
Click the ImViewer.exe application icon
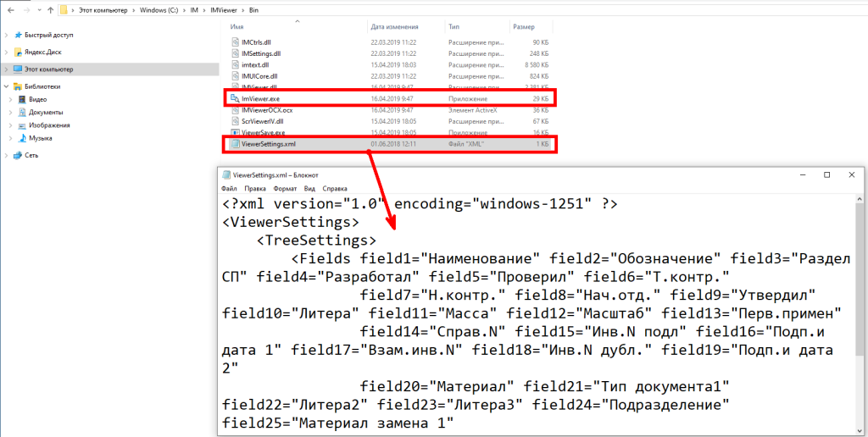[x=235, y=99]
